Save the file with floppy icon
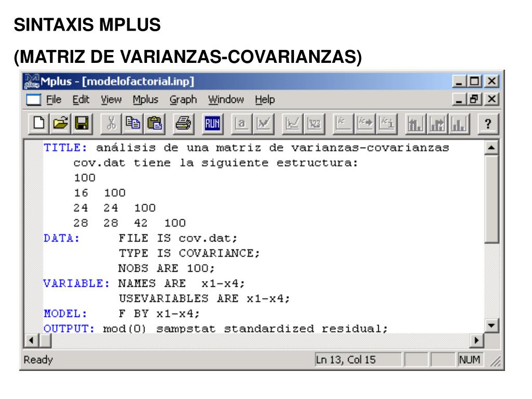The width and height of the screenshot is (532, 399). [x=82, y=124]
